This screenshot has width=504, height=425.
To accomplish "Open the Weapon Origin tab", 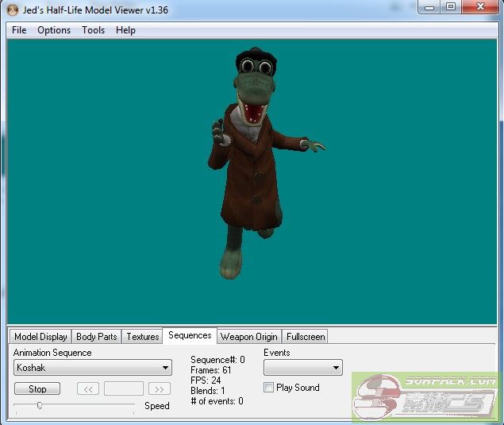I will click(x=249, y=337).
